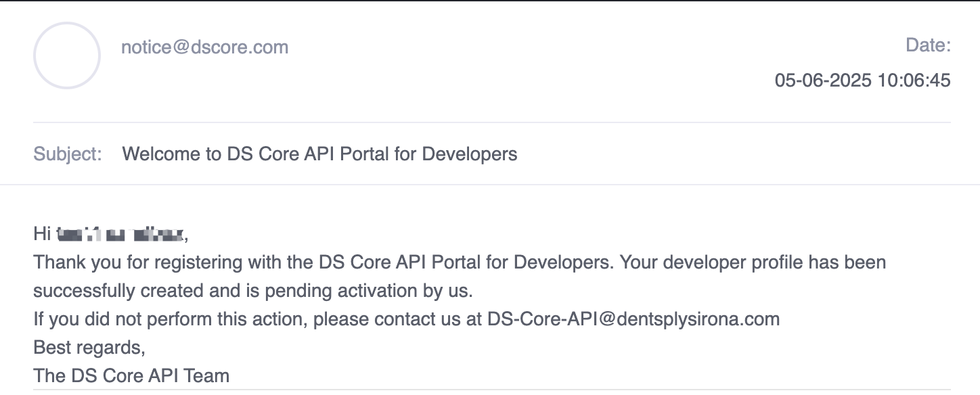Viewport: 980px width, 395px height.
Task: Open the DS-Core-API@dentsplysirona.com email link
Action: pyautogui.click(x=633, y=319)
